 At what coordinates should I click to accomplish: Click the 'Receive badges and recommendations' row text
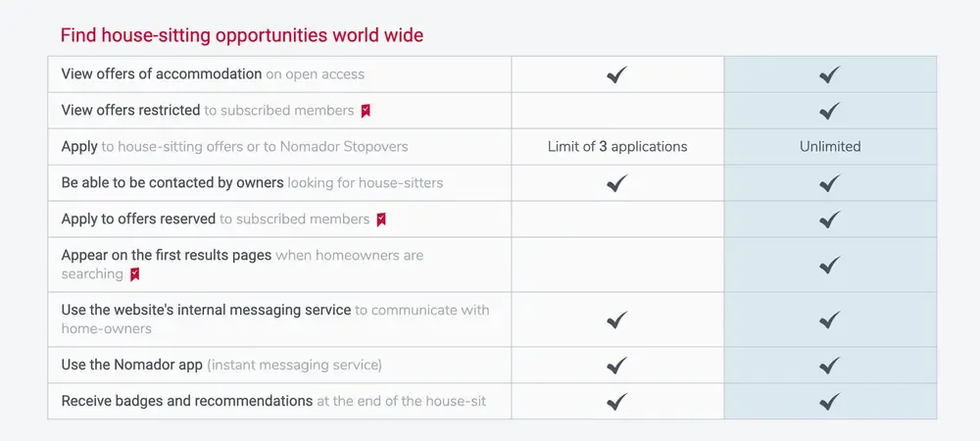click(273, 401)
